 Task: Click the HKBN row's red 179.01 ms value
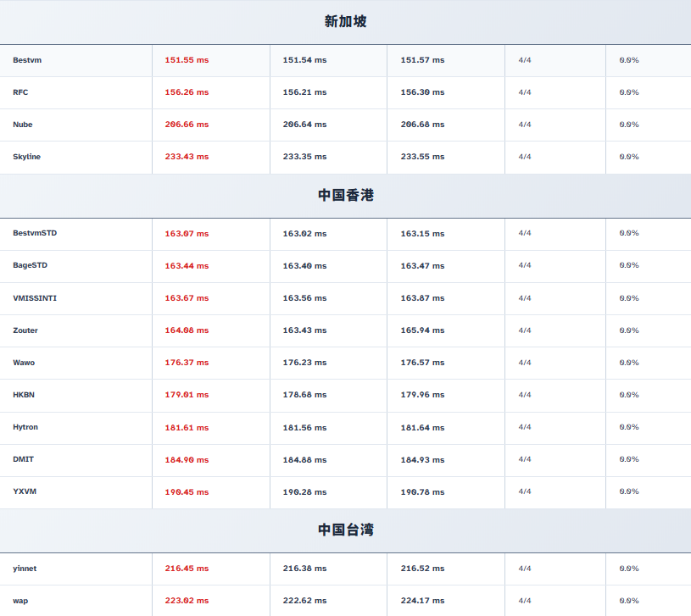187,395
